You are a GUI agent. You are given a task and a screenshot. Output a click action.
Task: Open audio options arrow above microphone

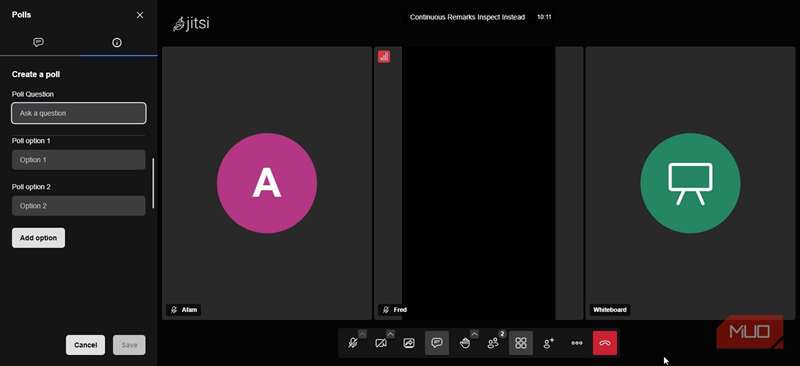coord(362,334)
